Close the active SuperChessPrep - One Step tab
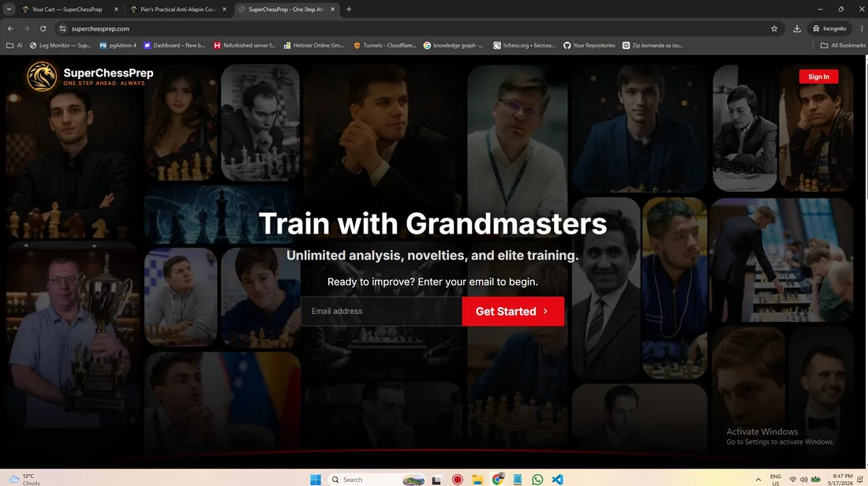868x486 pixels. tap(332, 9)
